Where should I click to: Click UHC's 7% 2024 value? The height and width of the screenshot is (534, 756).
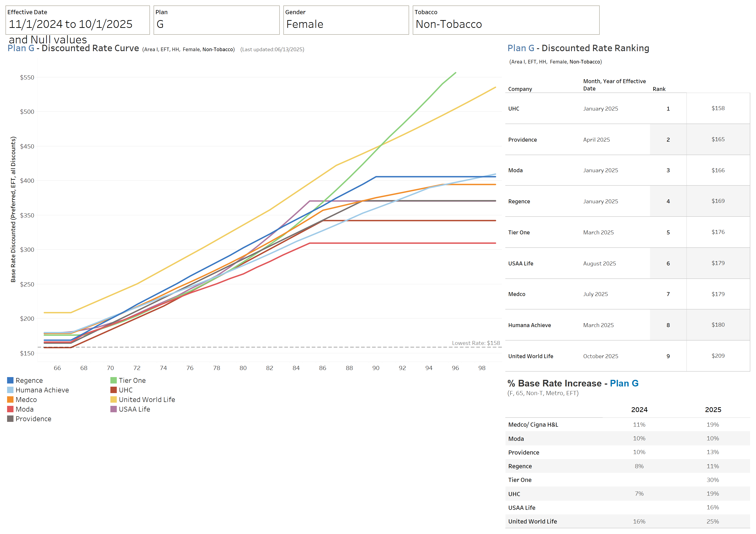(x=639, y=494)
